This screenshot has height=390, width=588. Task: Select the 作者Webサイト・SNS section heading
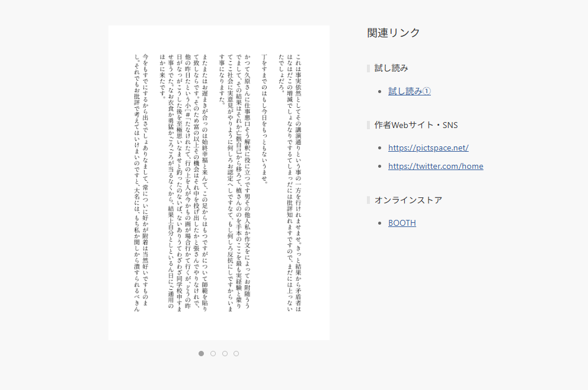tap(416, 125)
